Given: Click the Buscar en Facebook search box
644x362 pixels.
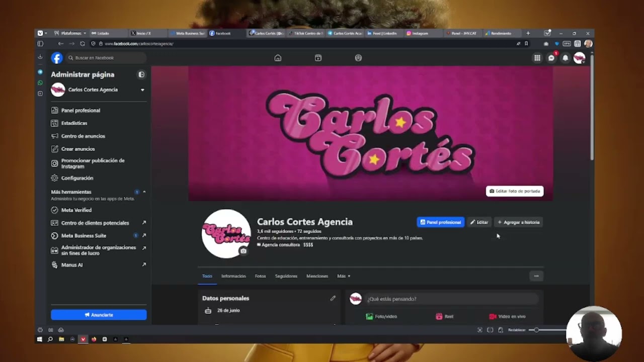Looking at the screenshot, I should pos(107,58).
